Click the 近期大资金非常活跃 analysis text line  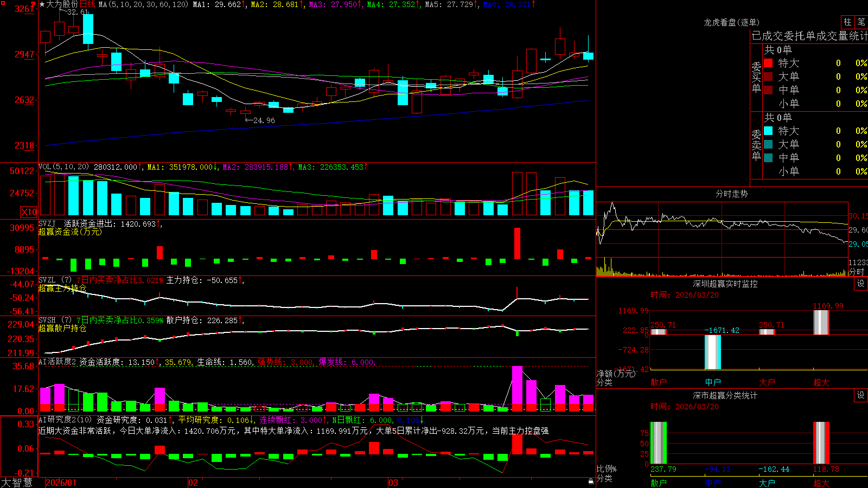click(293, 431)
